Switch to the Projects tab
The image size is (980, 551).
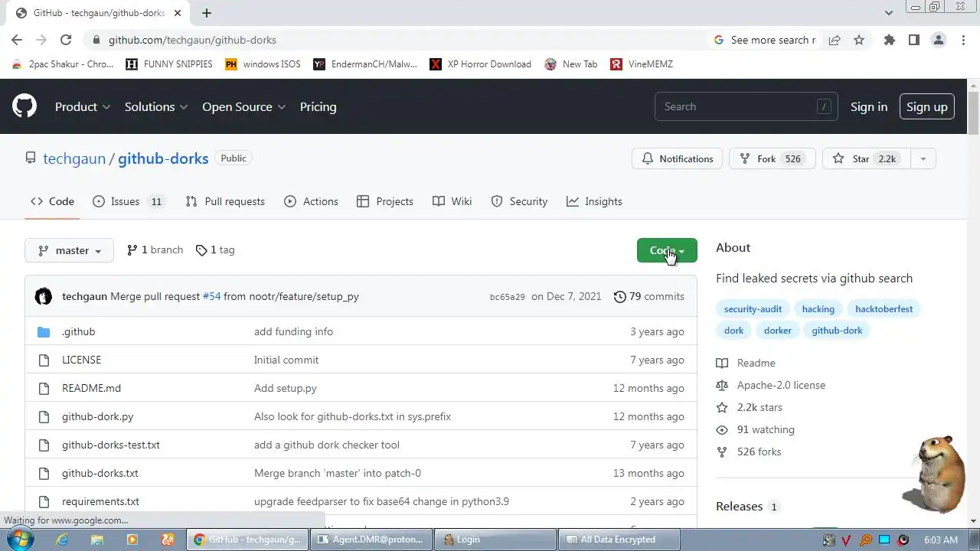[x=385, y=201]
